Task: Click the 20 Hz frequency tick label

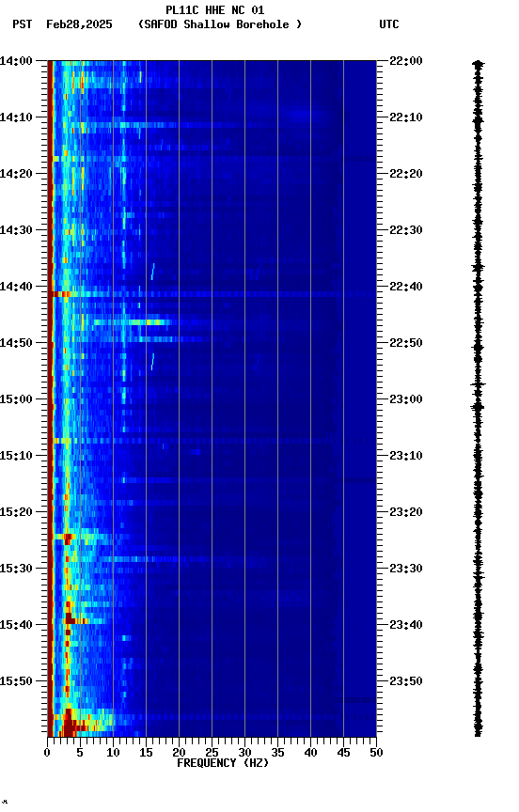Action: (x=179, y=753)
